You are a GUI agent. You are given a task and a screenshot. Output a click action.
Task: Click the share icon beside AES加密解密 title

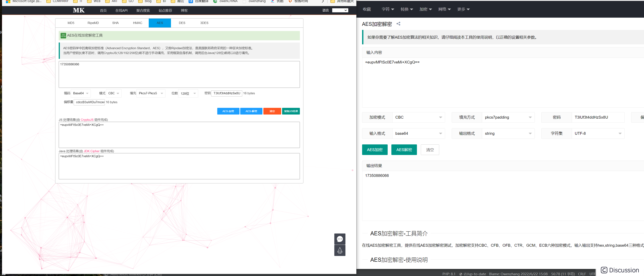point(398,24)
